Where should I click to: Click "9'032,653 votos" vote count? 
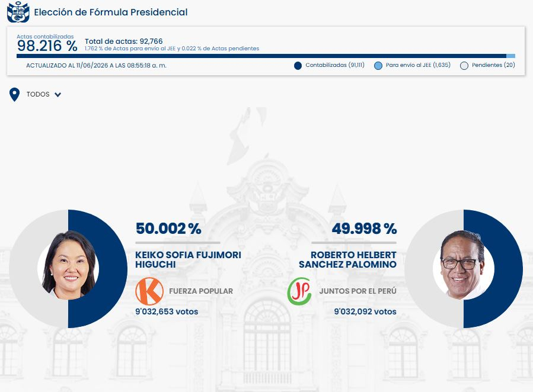167,311
